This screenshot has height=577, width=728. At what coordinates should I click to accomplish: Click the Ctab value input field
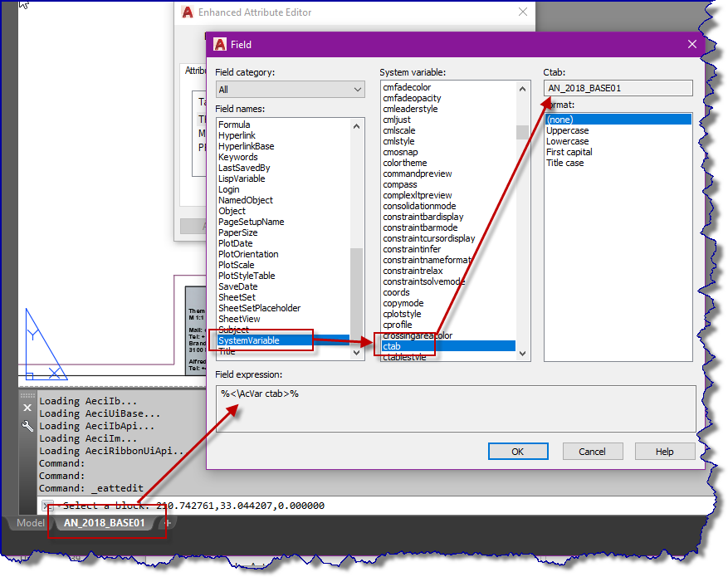point(619,88)
